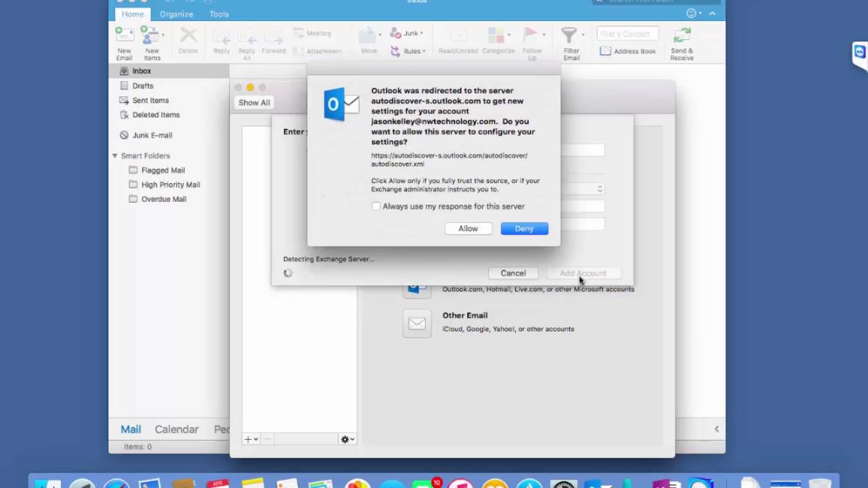Click the Other Email envelope icon
The width and height of the screenshot is (868, 488).
pos(416,324)
